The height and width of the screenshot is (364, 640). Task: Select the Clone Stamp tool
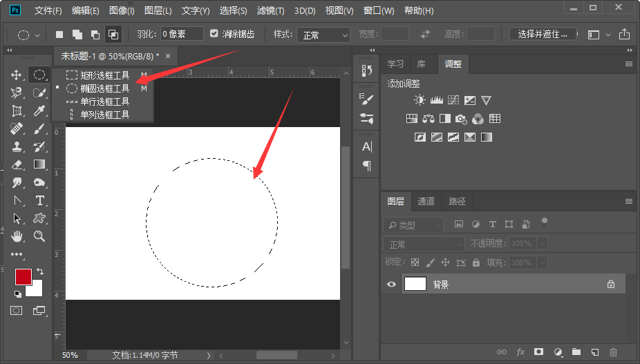click(17, 146)
